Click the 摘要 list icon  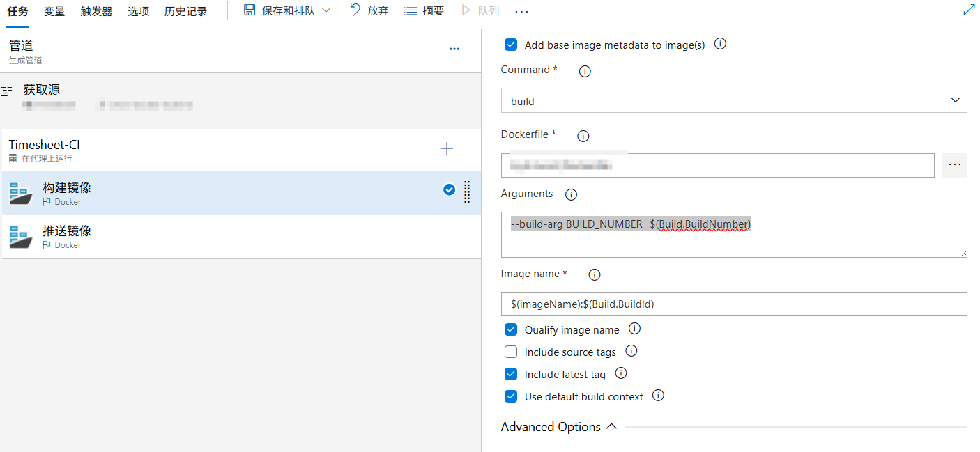point(411,11)
